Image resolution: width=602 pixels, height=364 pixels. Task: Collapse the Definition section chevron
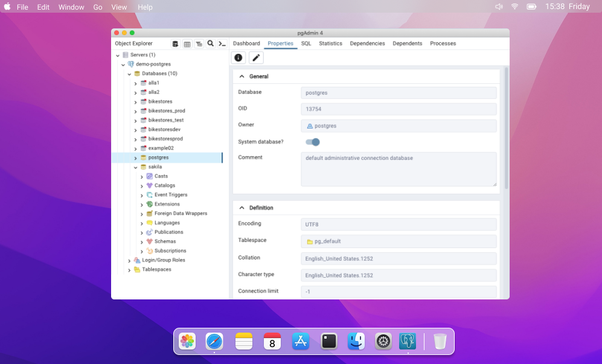(242, 208)
